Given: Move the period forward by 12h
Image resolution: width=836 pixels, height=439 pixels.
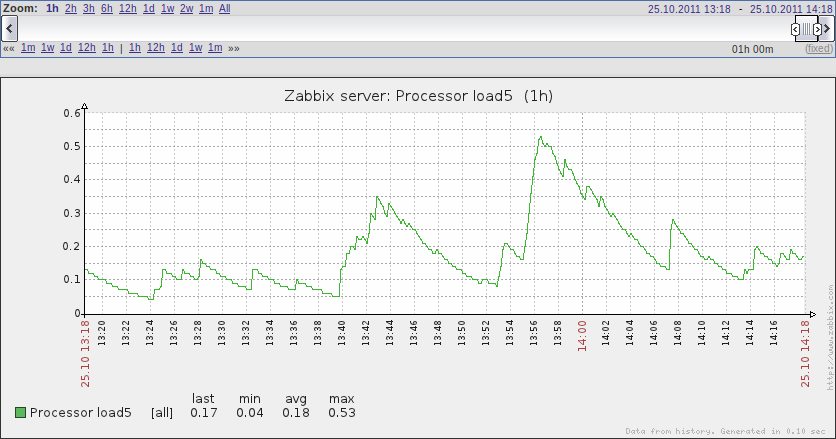Looking at the screenshot, I should 156,47.
